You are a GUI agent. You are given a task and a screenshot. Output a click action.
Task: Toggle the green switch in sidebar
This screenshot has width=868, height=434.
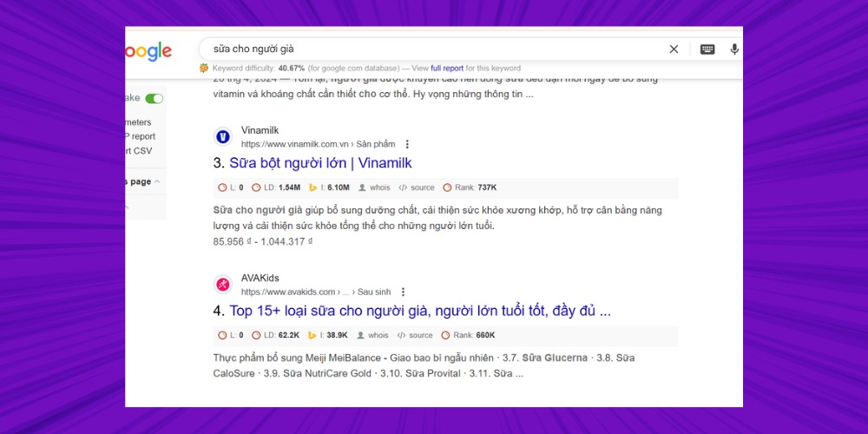click(x=154, y=99)
